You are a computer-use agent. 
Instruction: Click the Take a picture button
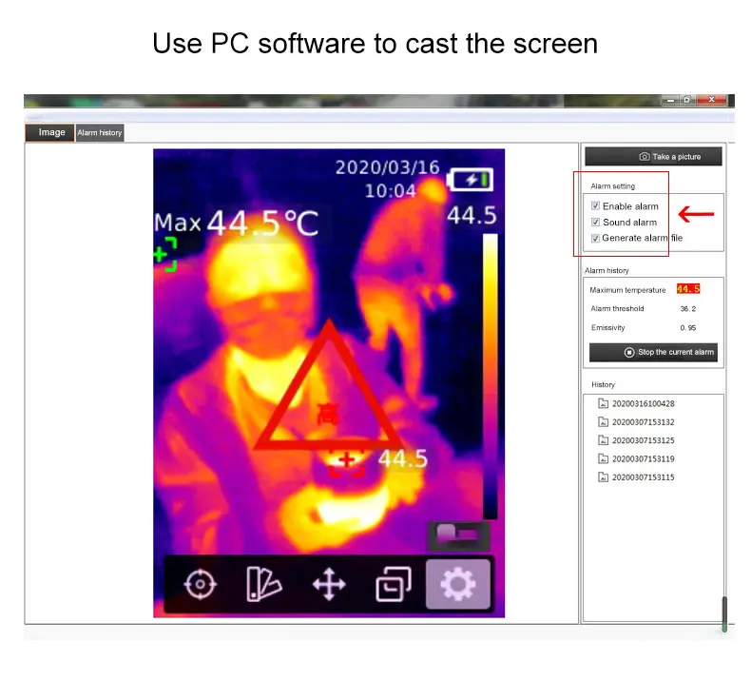click(x=653, y=157)
